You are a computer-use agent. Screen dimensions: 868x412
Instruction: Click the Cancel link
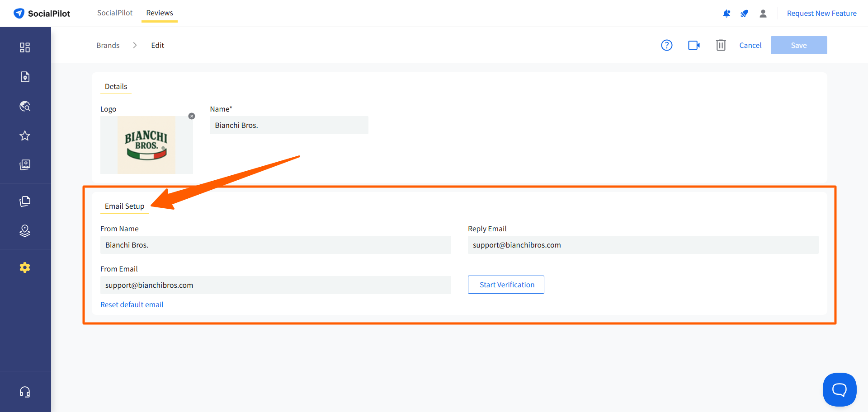point(750,45)
